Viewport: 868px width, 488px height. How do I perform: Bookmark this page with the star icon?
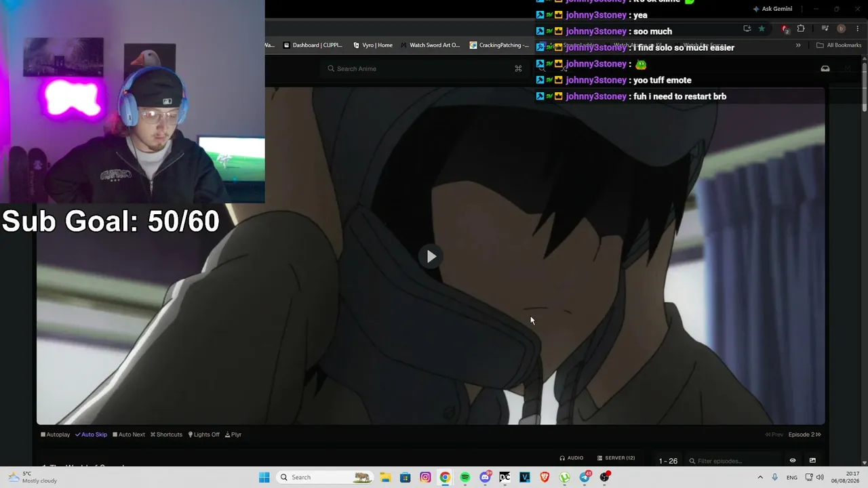[x=762, y=28]
